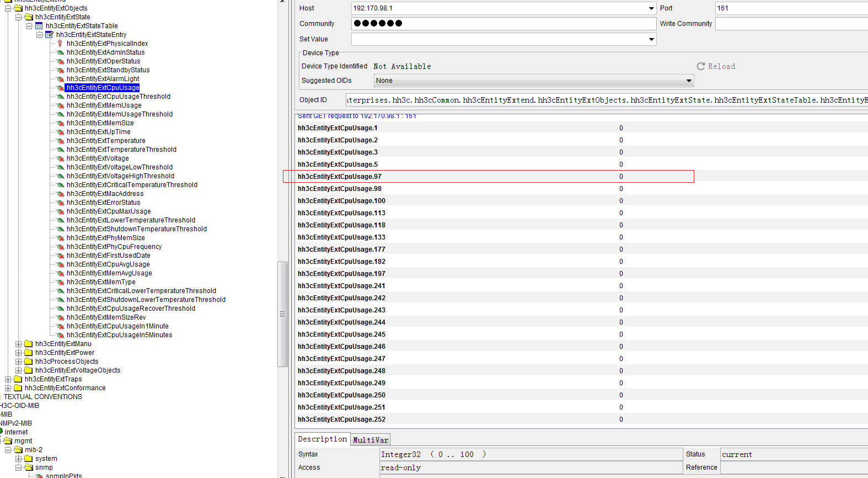Focus the Community password field
This screenshot has height=478, width=868.
click(503, 23)
